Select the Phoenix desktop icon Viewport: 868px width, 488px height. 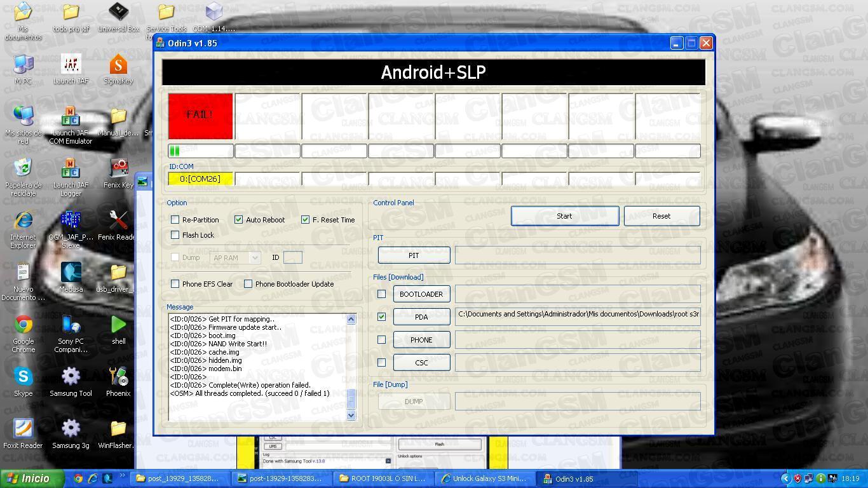[x=118, y=382]
